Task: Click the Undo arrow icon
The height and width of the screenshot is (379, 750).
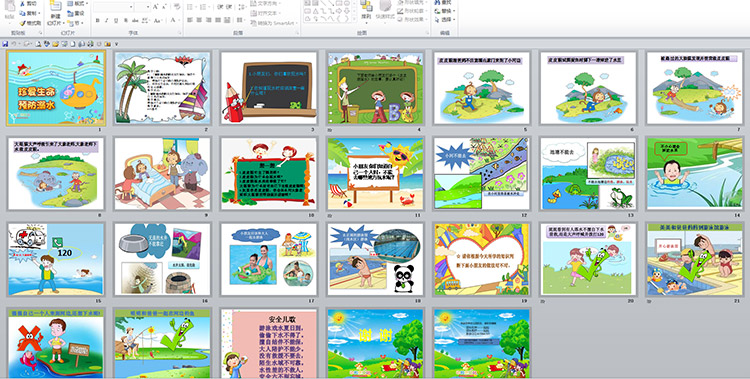Action: 14,44
